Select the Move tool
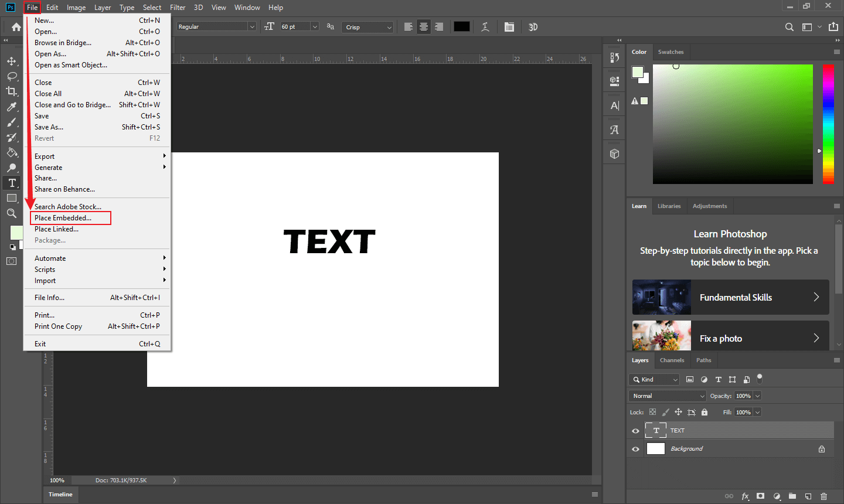This screenshot has width=844, height=504. (x=12, y=61)
